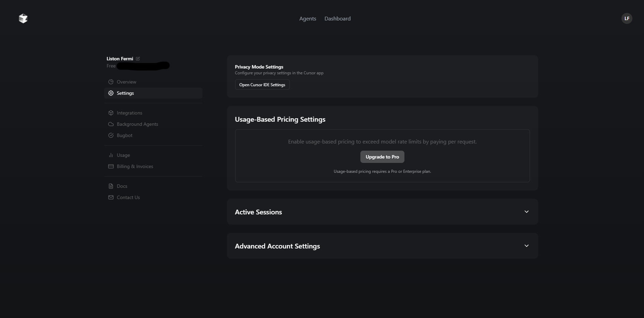Click the Liston Fermi account name
644x318 pixels.
pyautogui.click(x=120, y=59)
